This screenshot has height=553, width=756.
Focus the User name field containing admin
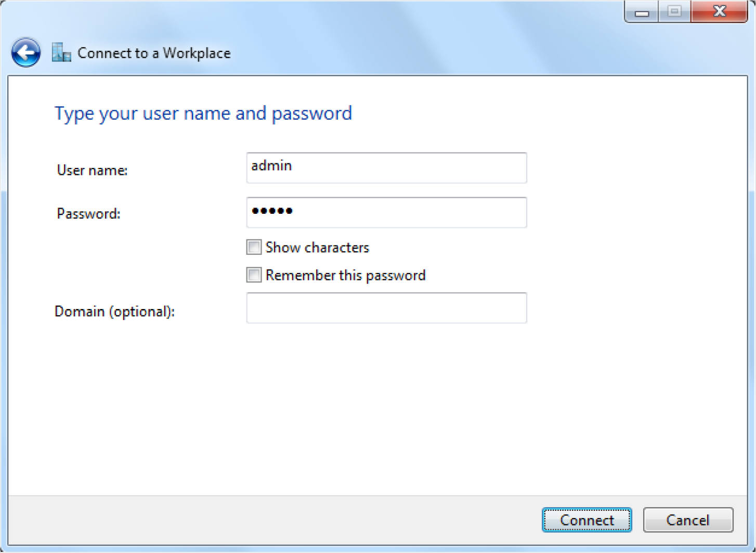pos(386,168)
